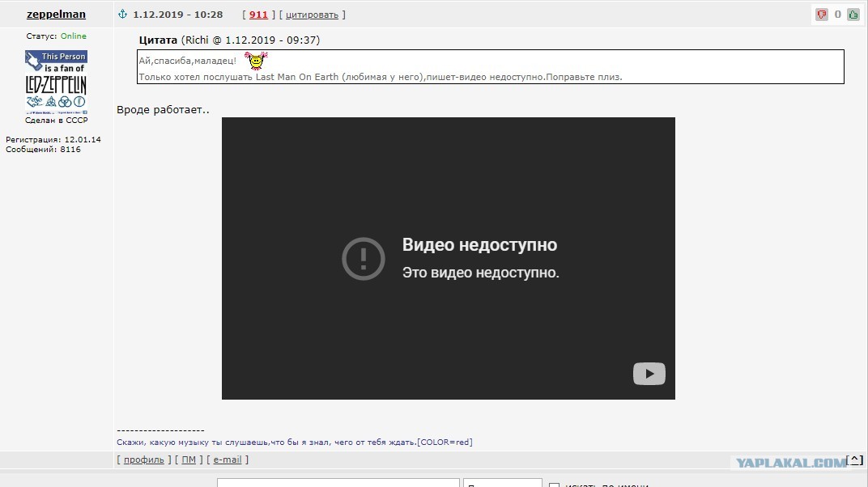Click the 'Видео недоступно' heading
868x487 pixels.
479,245
